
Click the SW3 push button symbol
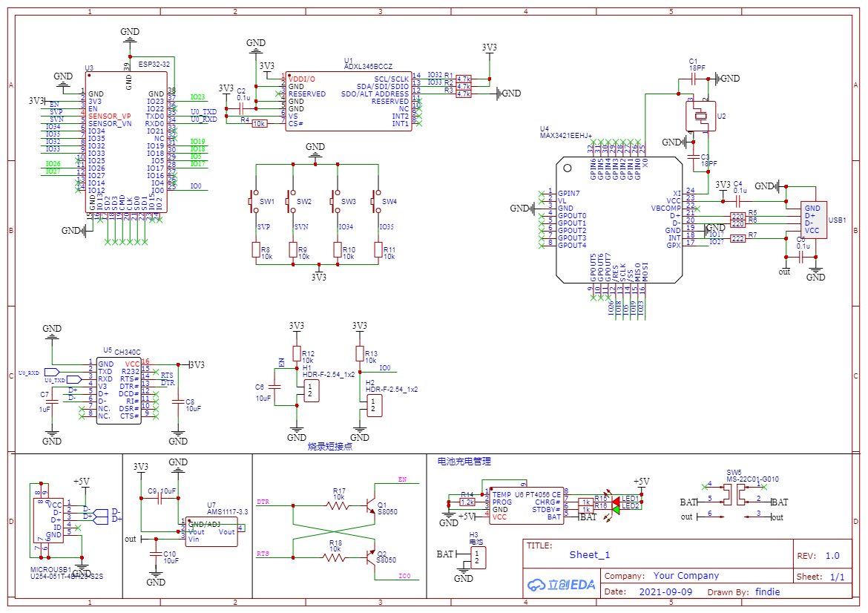(335, 202)
